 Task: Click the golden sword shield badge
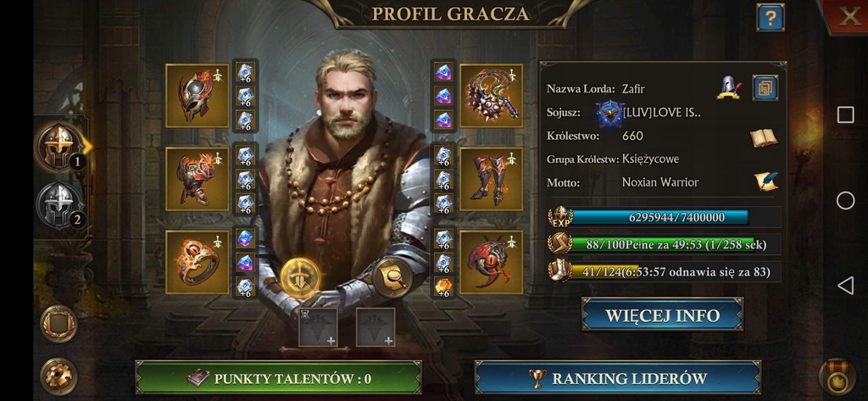click(300, 279)
